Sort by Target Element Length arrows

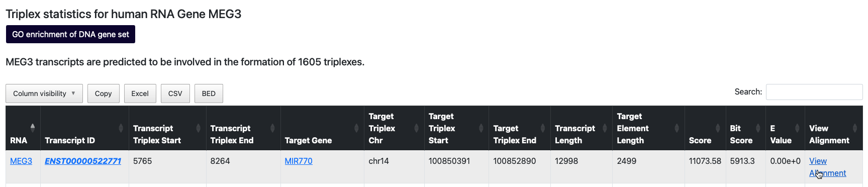point(677,128)
